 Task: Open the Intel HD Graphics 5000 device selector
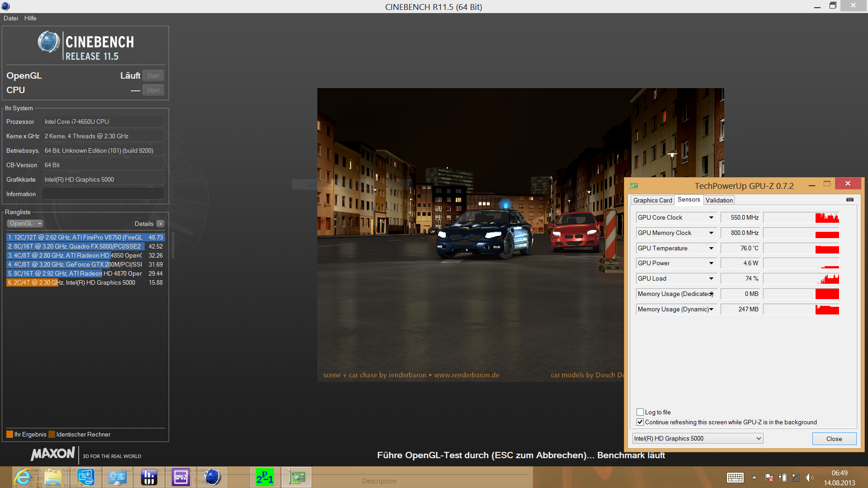click(698, 438)
